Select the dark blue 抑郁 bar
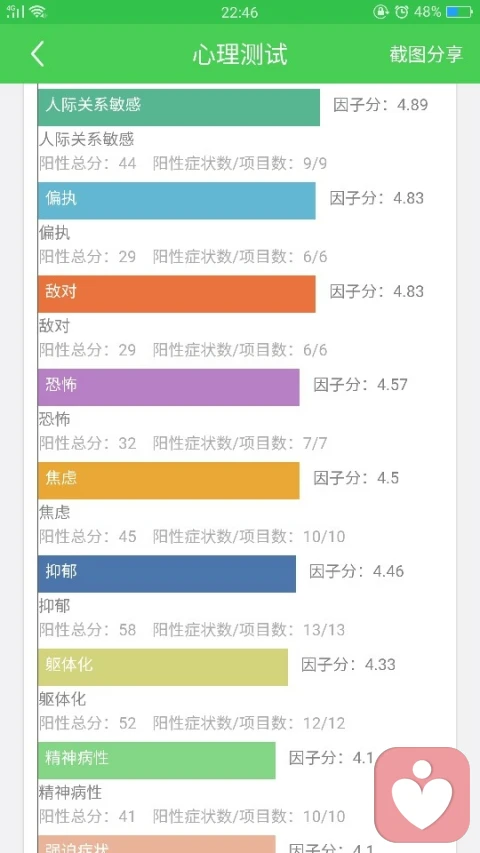The height and width of the screenshot is (853, 480). [167, 574]
